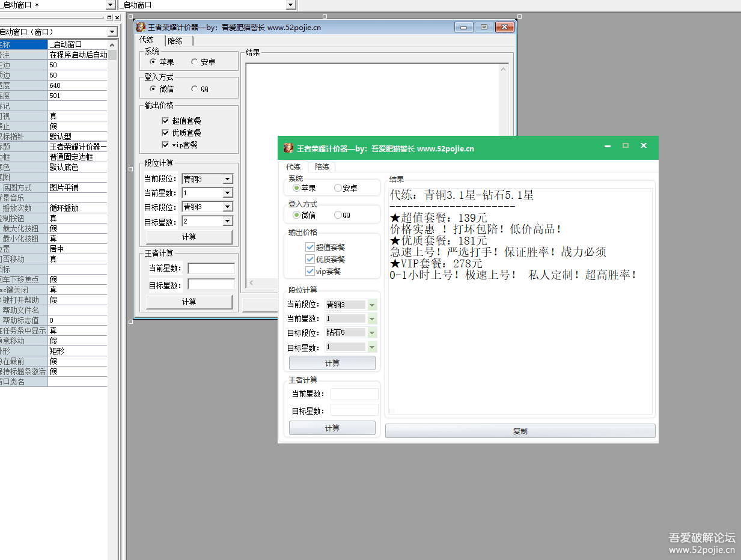Click 目标星数 input under 王者计算 in designer form
The image size is (741, 560).
click(x=211, y=284)
